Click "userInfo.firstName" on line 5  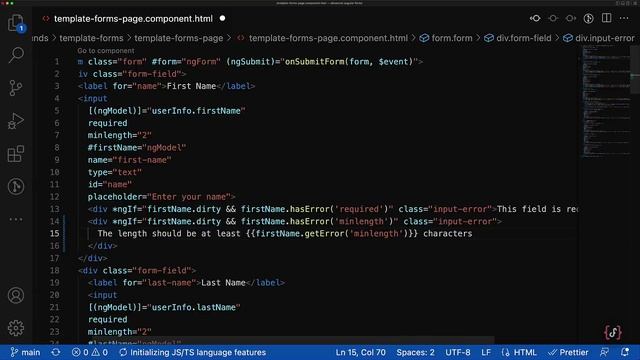tap(196, 111)
